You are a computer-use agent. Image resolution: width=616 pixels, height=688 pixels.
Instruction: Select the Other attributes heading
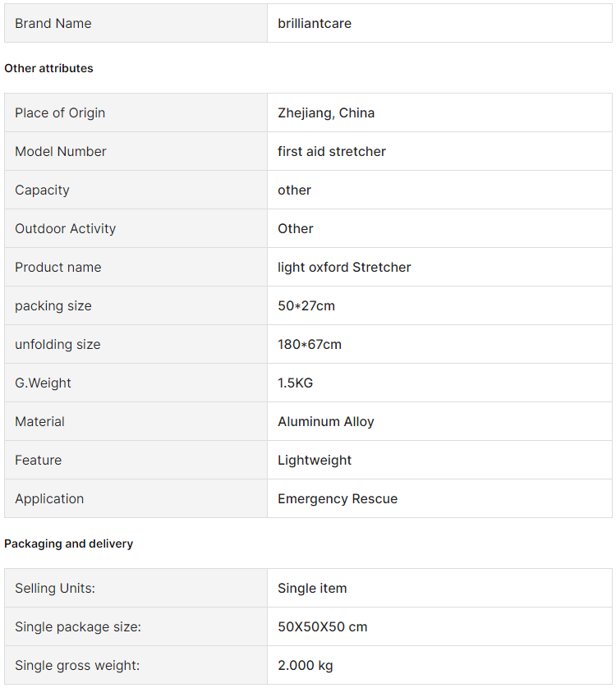point(48,68)
